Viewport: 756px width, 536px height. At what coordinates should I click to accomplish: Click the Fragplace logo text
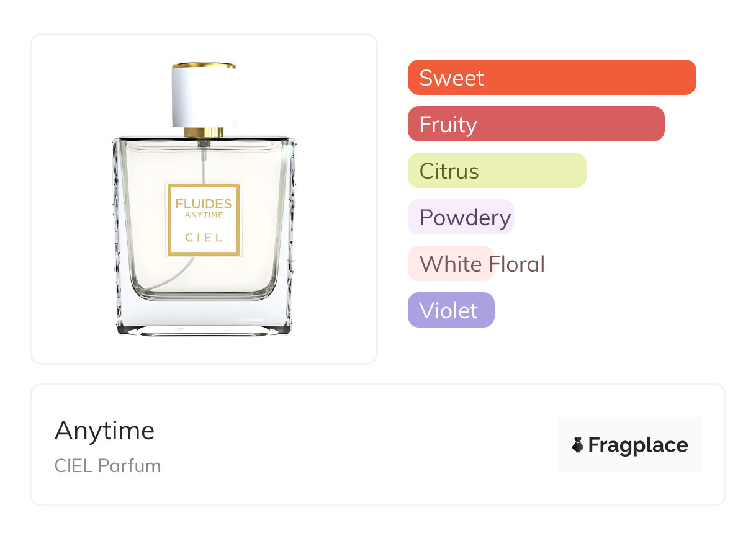point(638,445)
